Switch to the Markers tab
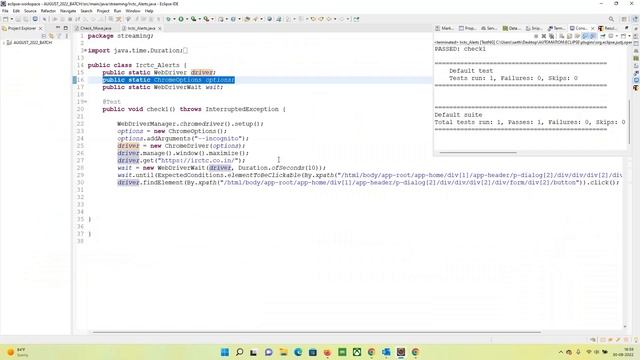The image size is (640, 360). point(444,28)
